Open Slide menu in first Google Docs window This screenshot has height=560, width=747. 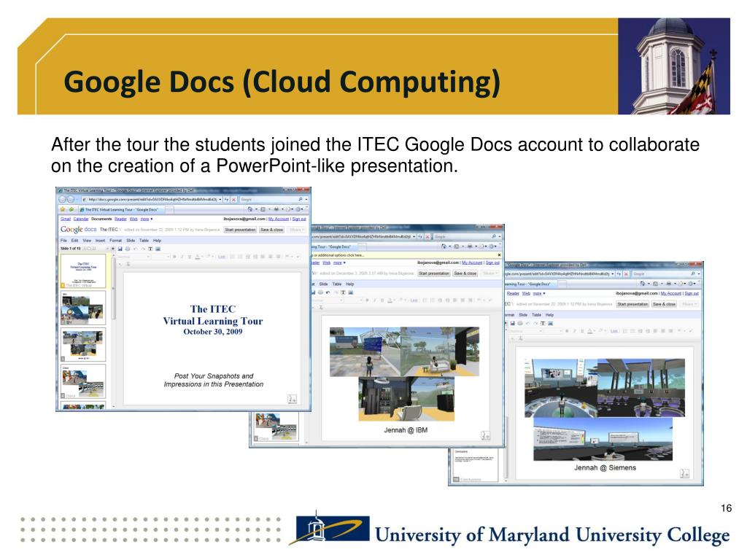click(x=131, y=241)
